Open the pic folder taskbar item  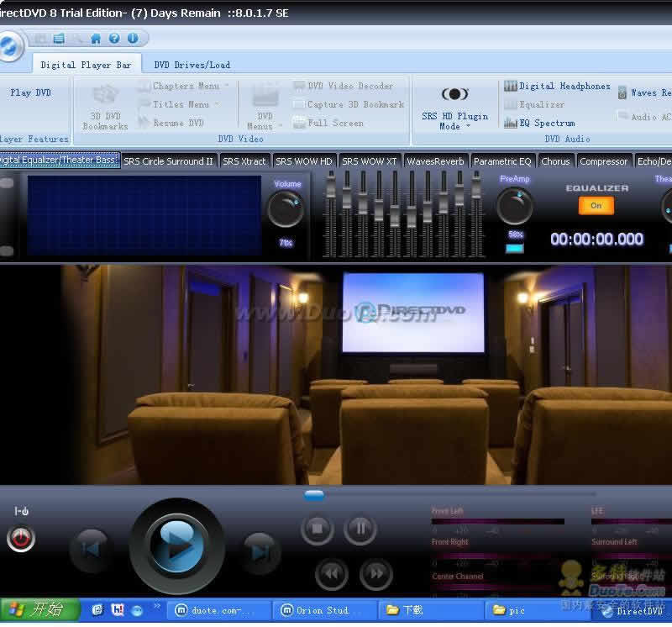[x=538, y=610]
